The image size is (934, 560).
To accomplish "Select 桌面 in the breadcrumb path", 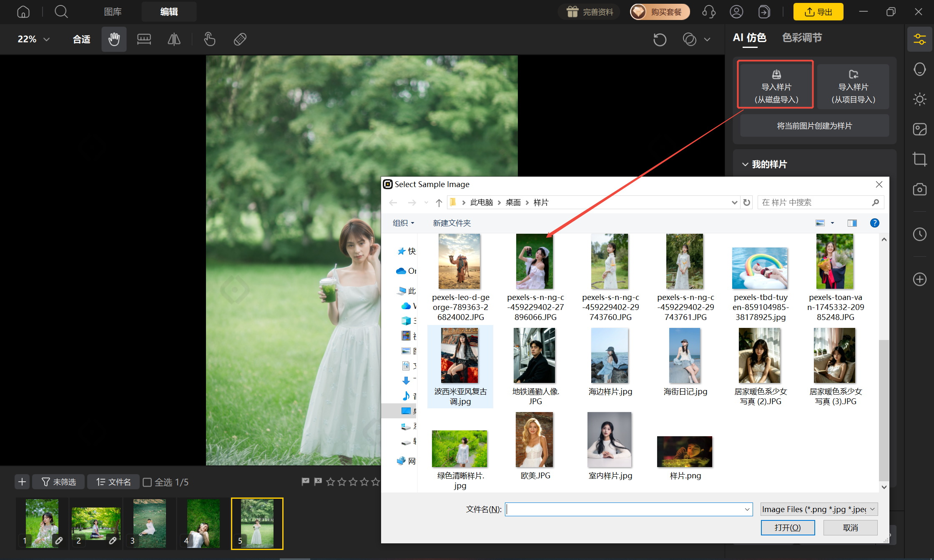I will (x=513, y=202).
